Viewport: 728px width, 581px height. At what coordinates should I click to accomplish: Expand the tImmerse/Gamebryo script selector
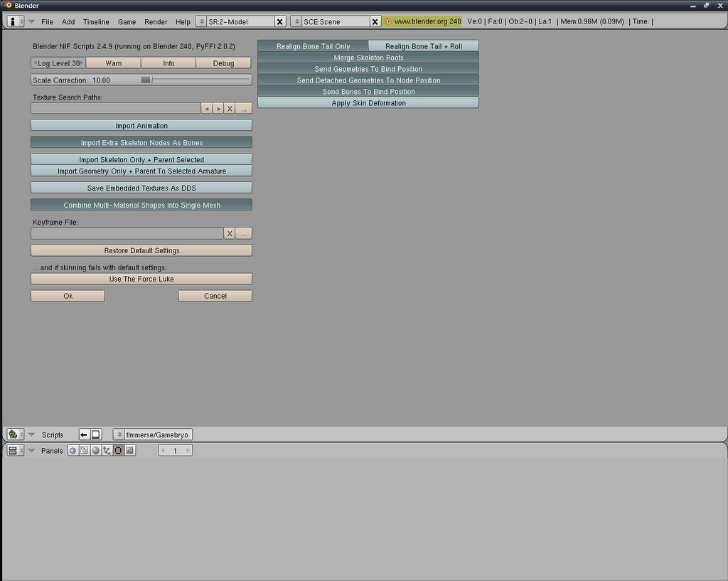tap(119, 435)
